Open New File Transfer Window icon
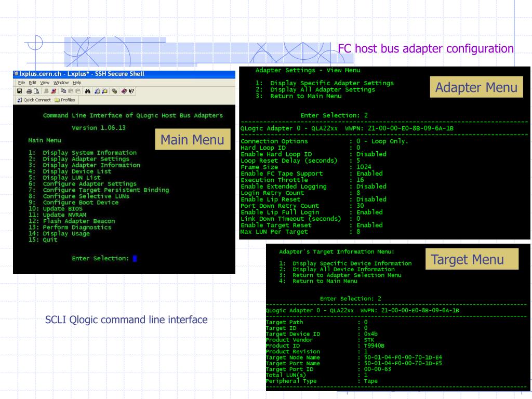The height and width of the screenshot is (399, 532). tap(104, 91)
